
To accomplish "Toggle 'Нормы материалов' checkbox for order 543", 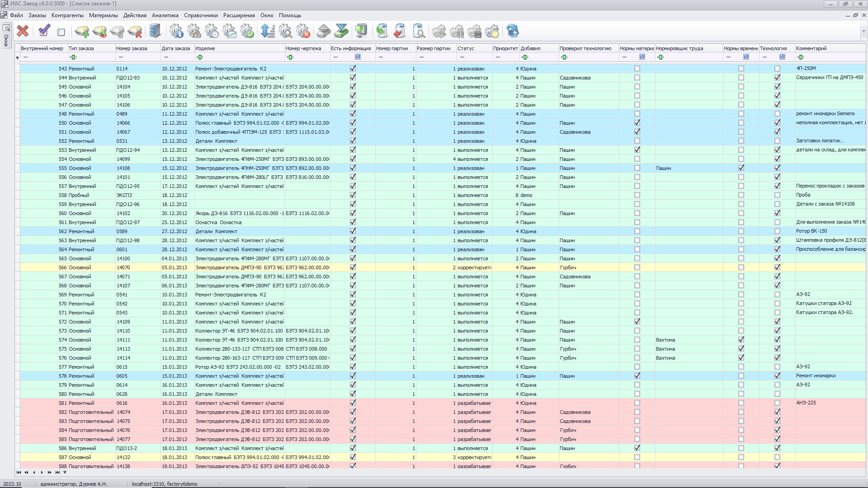I will [x=637, y=69].
